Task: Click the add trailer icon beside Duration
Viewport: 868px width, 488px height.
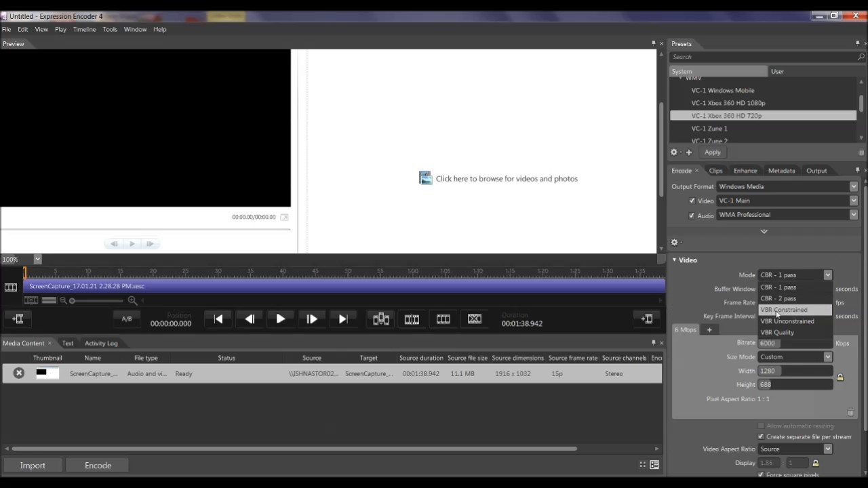Action: tap(647, 319)
